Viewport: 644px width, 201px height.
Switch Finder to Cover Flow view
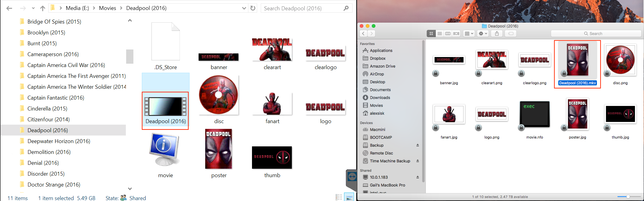click(x=456, y=33)
